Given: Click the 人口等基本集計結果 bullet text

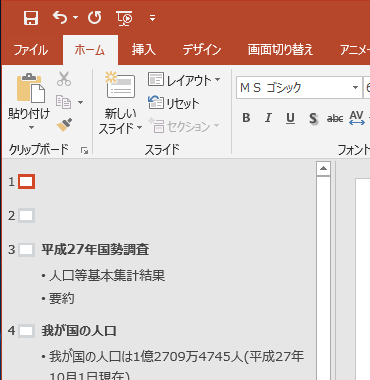Looking at the screenshot, I should pos(107,276).
